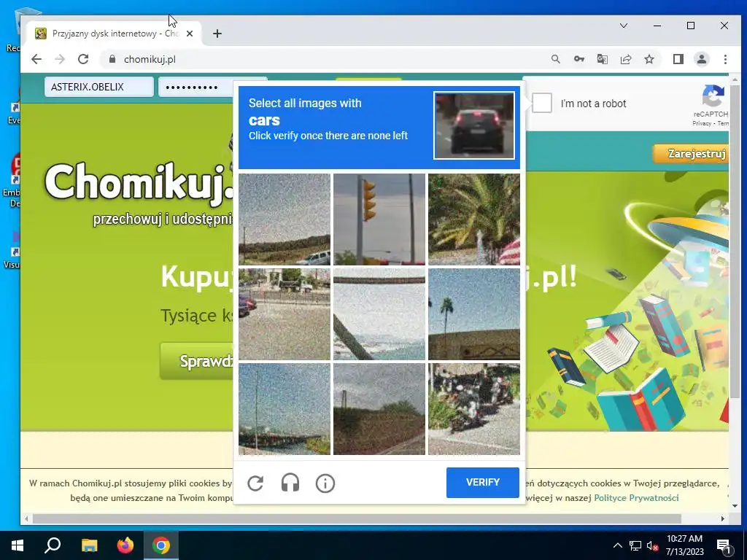
Task: Click the vertical page scrollbar
Action: coord(735,243)
